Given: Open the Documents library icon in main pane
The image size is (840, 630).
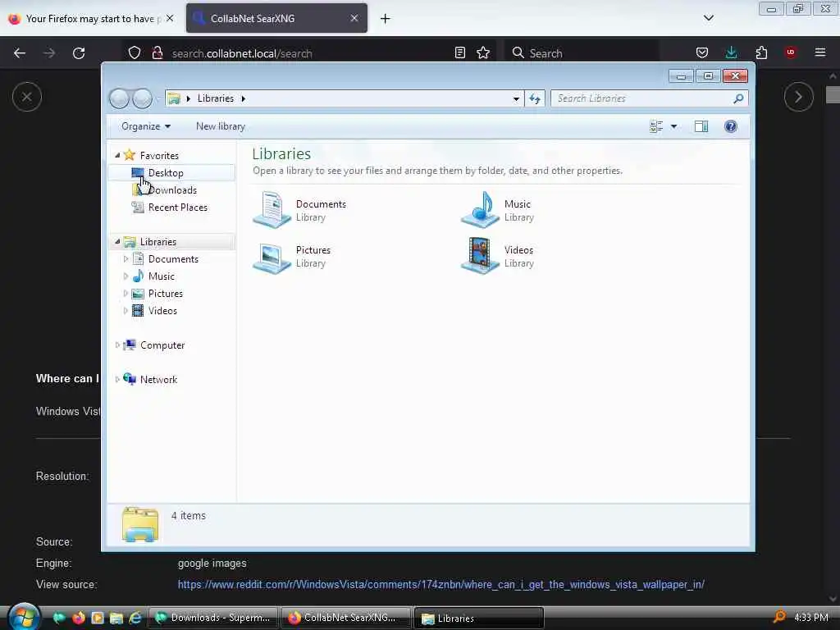Looking at the screenshot, I should click(x=272, y=209).
